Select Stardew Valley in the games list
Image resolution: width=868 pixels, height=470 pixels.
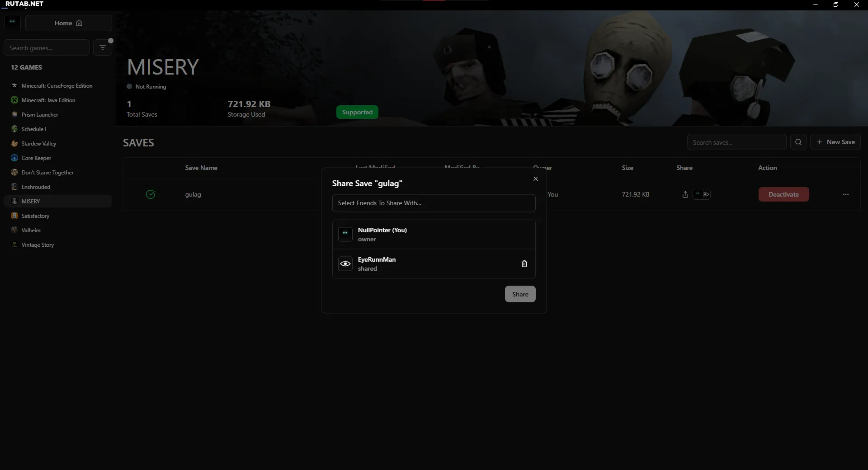[39, 144]
